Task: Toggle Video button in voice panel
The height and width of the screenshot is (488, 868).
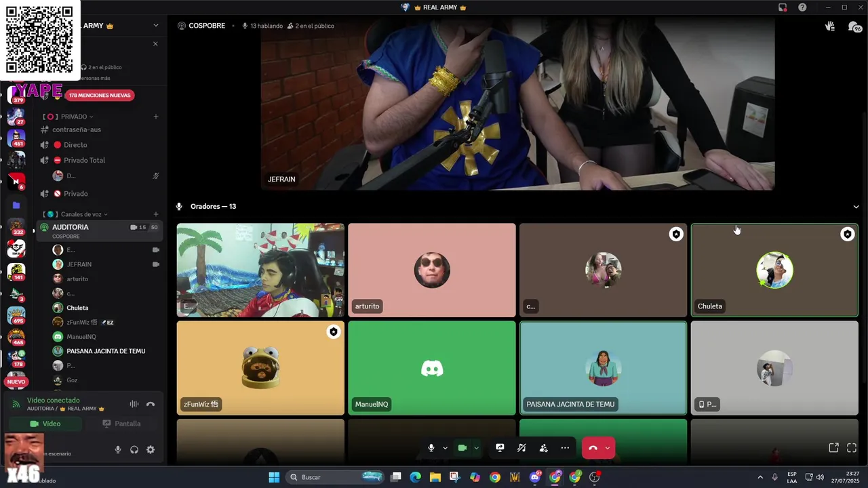Action: (45, 424)
